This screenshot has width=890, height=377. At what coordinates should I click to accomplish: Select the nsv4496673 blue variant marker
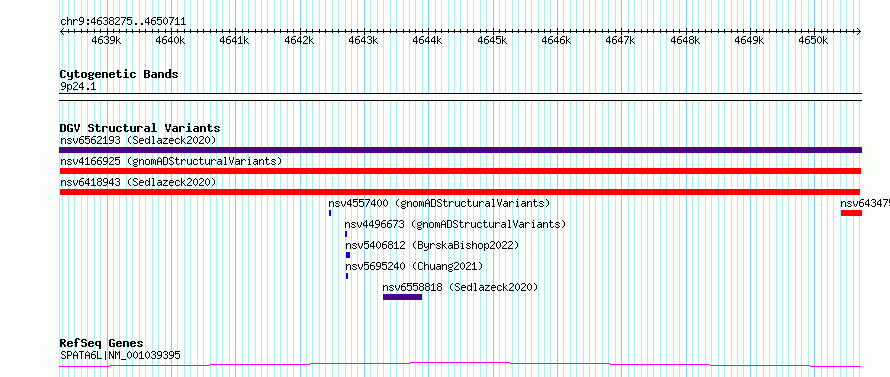point(346,234)
